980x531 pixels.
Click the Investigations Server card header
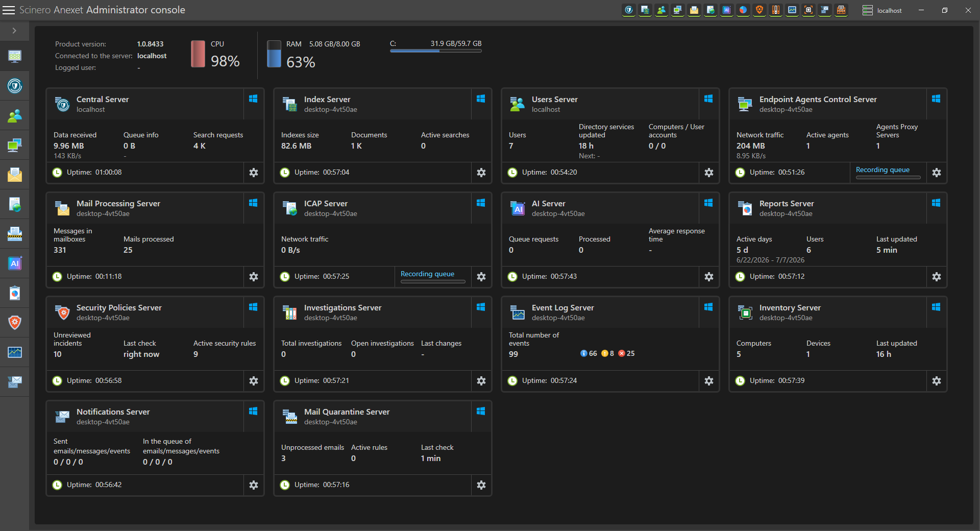click(373, 312)
